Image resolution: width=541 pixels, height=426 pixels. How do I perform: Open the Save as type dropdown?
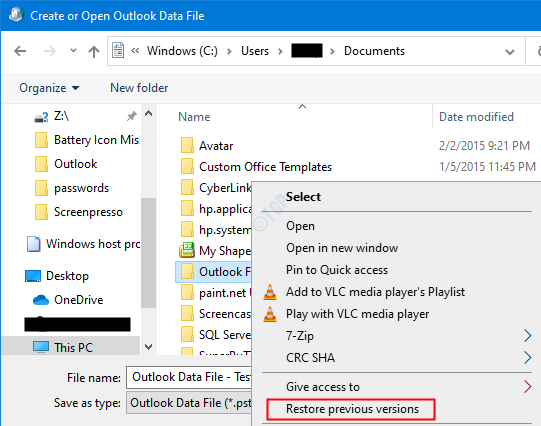189,403
